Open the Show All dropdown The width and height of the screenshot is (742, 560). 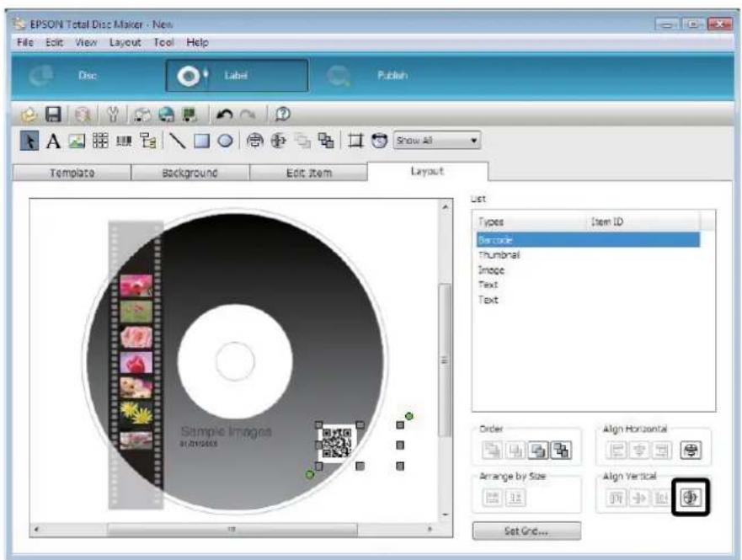(437, 141)
